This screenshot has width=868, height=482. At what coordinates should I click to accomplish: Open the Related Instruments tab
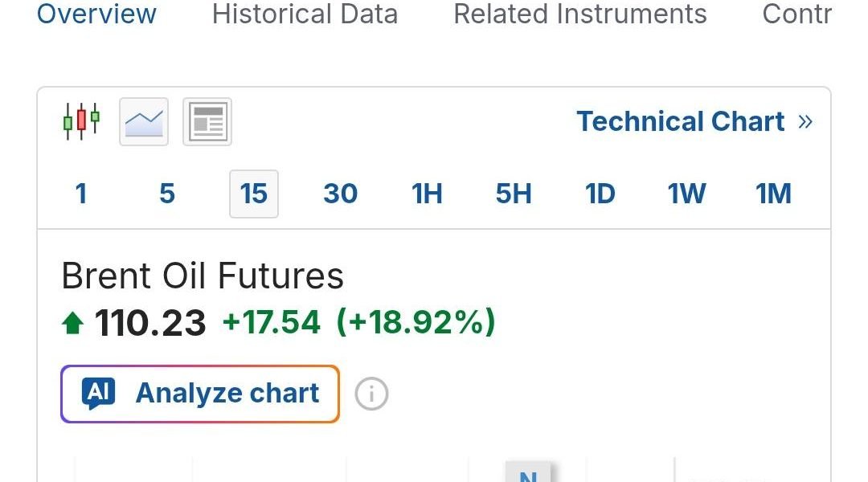pyautogui.click(x=580, y=14)
